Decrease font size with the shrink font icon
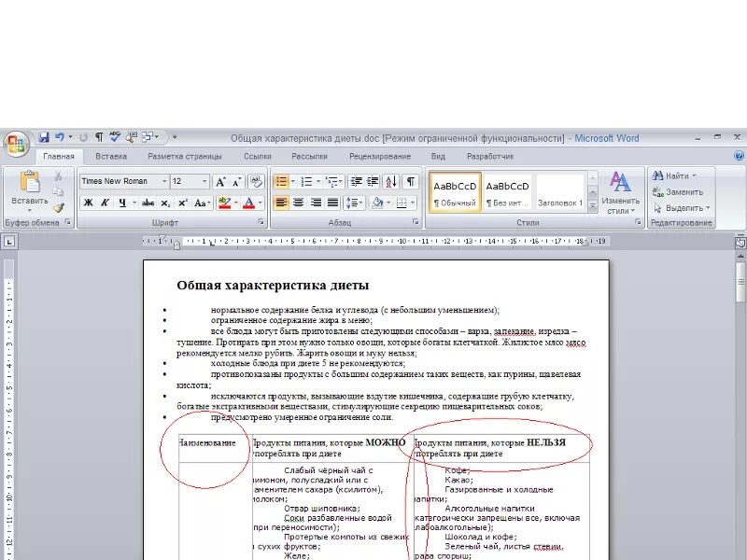Viewport: 747px width, 560px height. [237, 181]
